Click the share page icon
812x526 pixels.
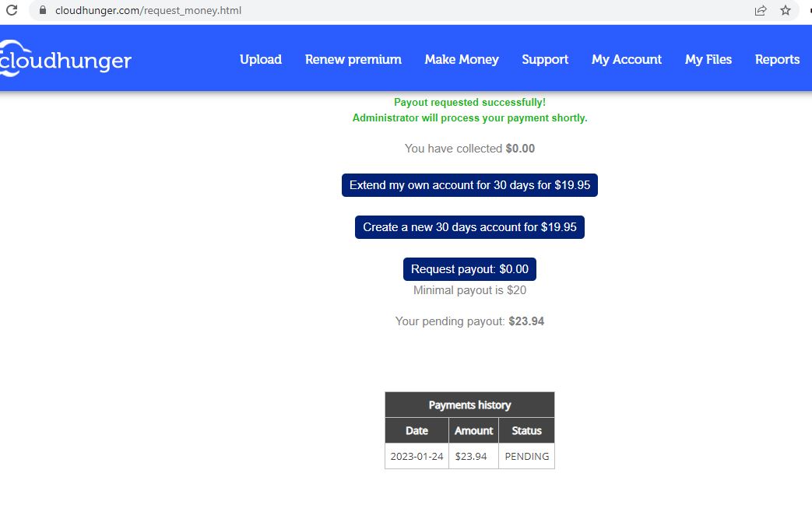(x=760, y=10)
